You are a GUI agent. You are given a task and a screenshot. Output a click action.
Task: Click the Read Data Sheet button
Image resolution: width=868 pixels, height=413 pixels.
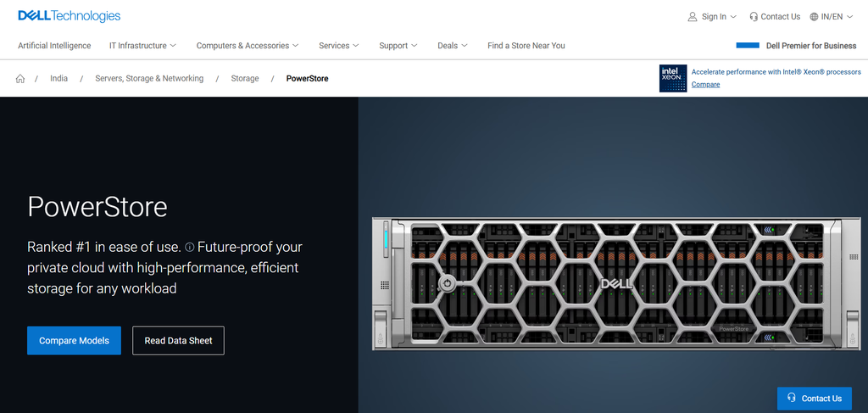tap(178, 340)
